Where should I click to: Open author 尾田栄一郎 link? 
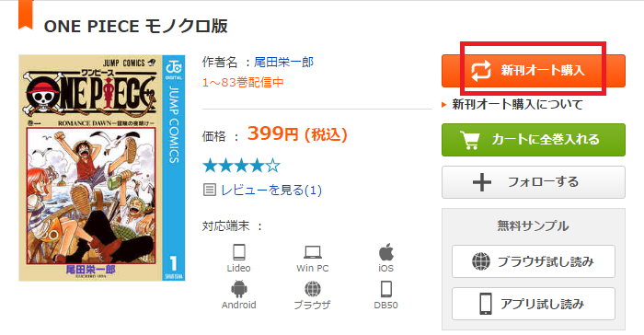(283, 62)
